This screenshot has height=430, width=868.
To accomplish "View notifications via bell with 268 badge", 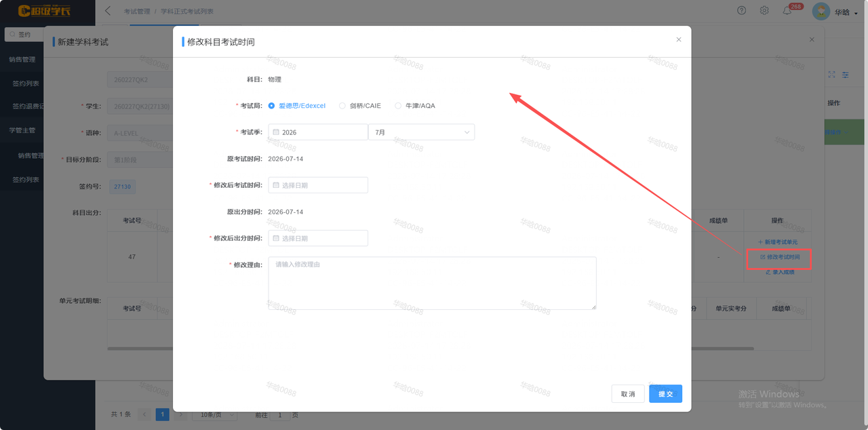I will coord(787,10).
